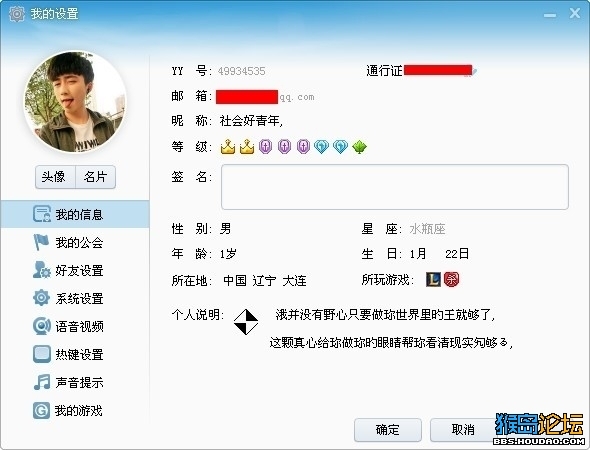Open 语音视频 webcam icon
590x450 pixels.
(x=41, y=326)
